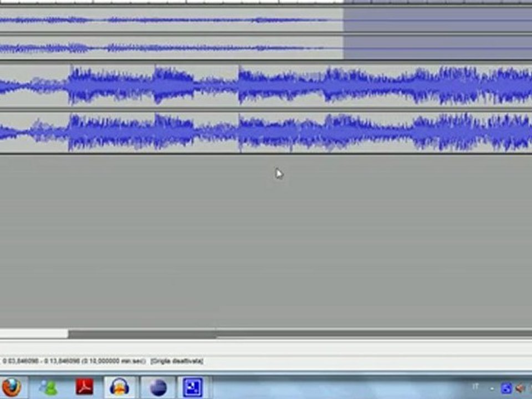This screenshot has width=532, height=399.
Task: Click the upper channel of the quiet track
Action: coord(266,20)
